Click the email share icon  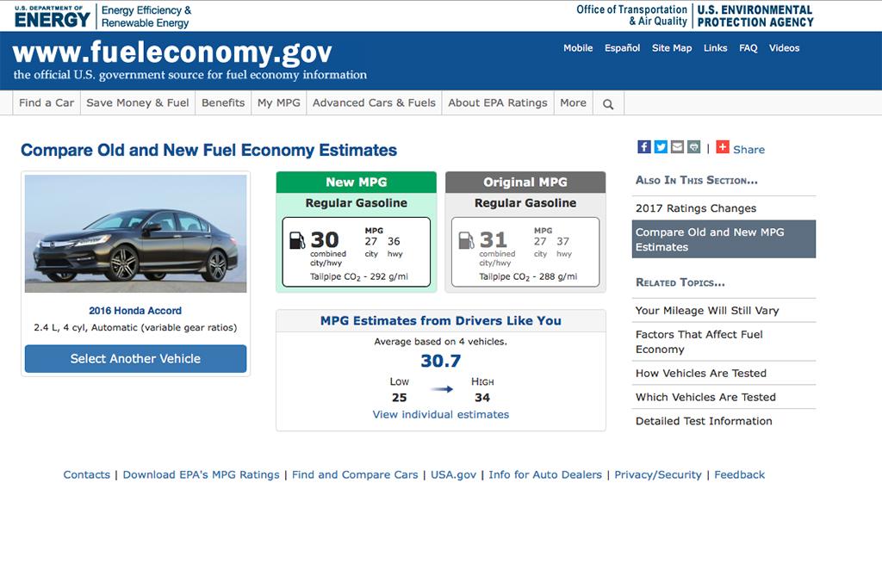click(677, 146)
